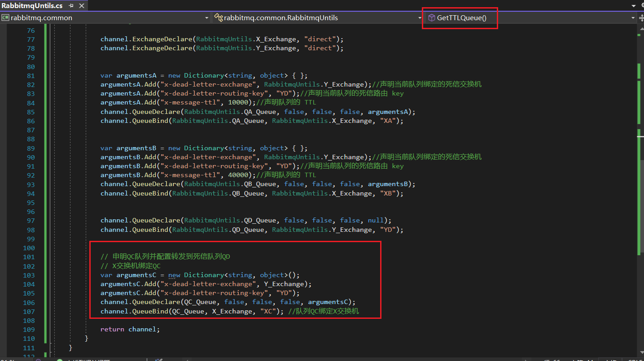
Task: Click line number 109 in the gutter
Action: 29,330
